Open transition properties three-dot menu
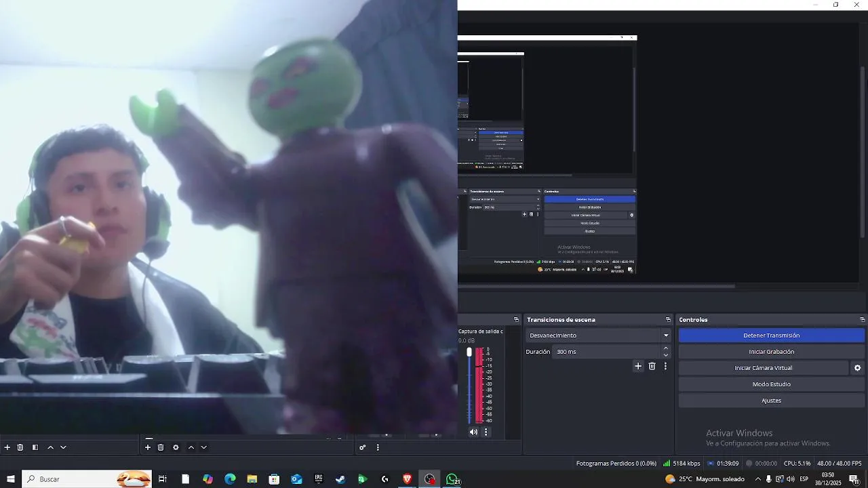The image size is (868, 488). pyautogui.click(x=665, y=366)
